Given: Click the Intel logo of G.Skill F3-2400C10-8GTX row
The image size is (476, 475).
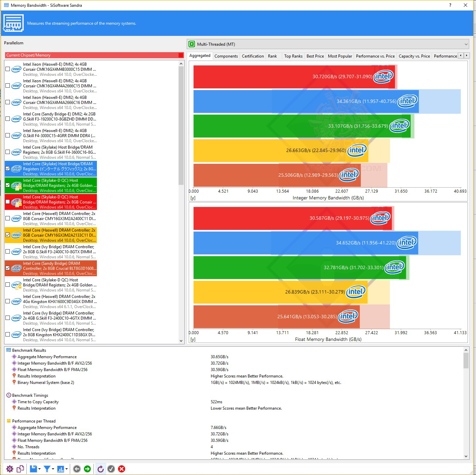Looking at the screenshot, I should (16, 252).
